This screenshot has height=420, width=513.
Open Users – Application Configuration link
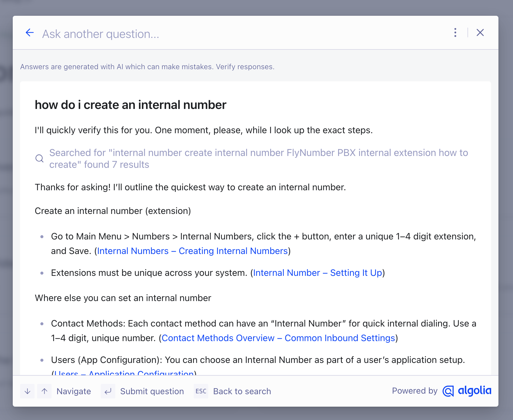point(124,373)
